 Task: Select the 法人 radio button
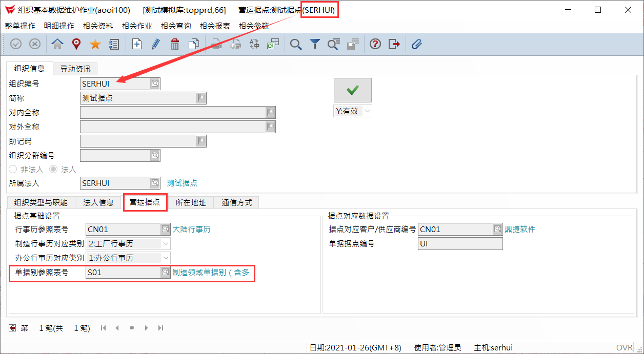tap(53, 169)
